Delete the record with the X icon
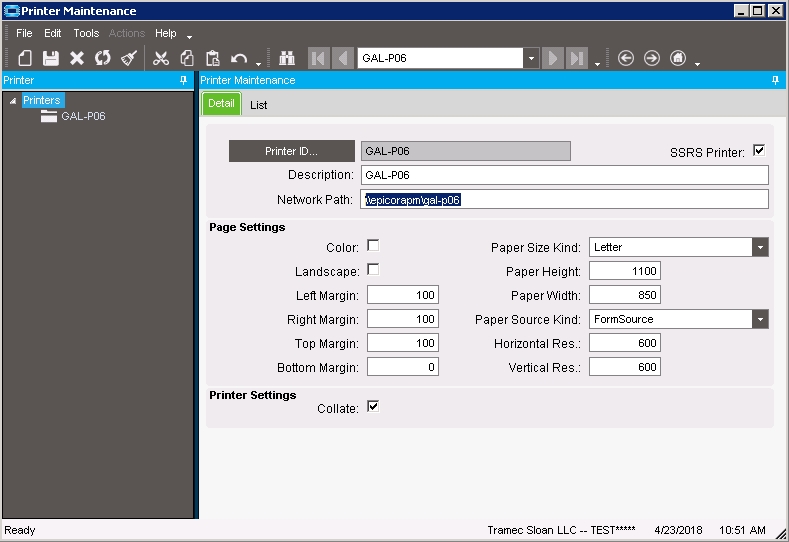 (x=77, y=58)
